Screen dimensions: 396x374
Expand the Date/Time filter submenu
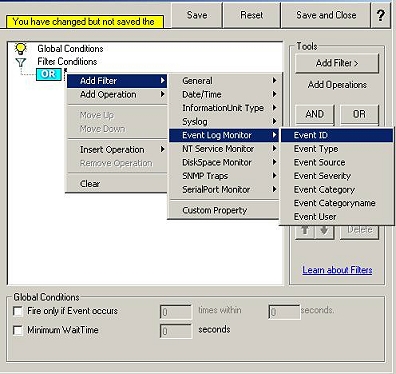(224, 95)
